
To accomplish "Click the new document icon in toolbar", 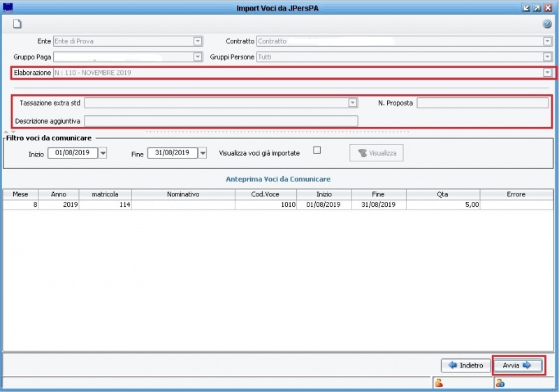I will [17, 24].
